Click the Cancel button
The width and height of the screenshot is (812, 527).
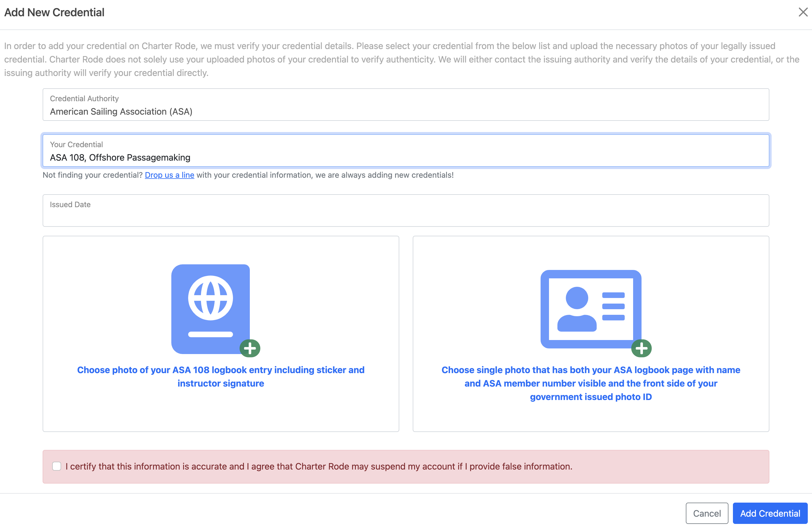point(707,513)
